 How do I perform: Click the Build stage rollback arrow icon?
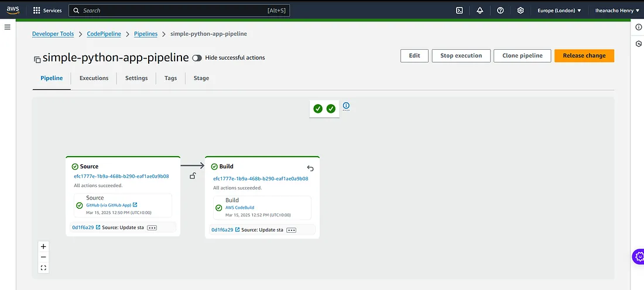pos(310,168)
